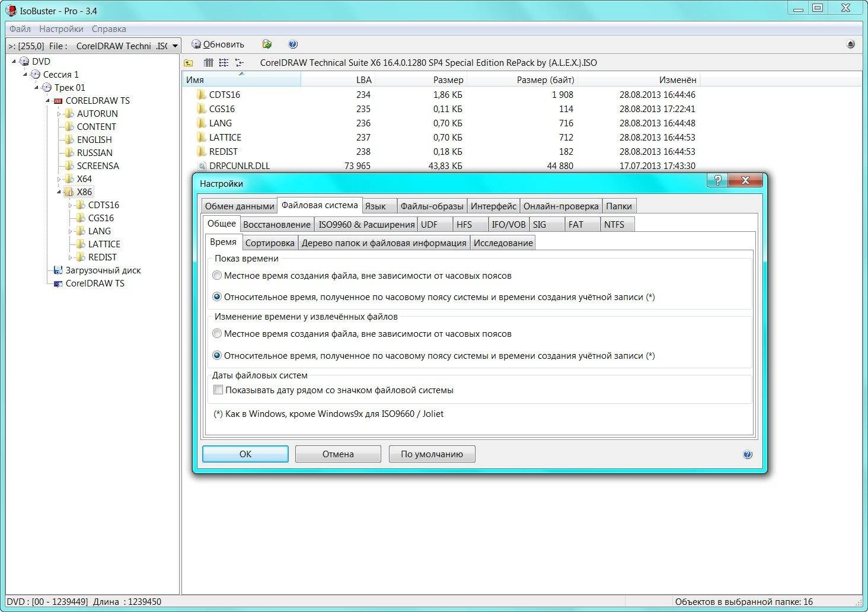Image resolution: width=868 pixels, height=612 pixels.
Task: Click the Трек 01 track icon
Action: tap(47, 88)
